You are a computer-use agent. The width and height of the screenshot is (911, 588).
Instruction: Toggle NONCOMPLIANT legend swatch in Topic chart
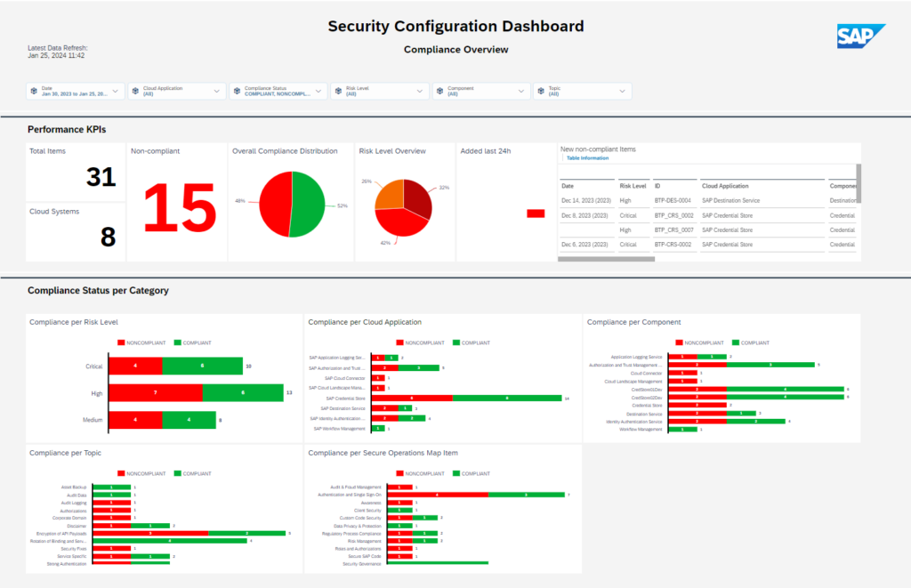tap(121, 473)
